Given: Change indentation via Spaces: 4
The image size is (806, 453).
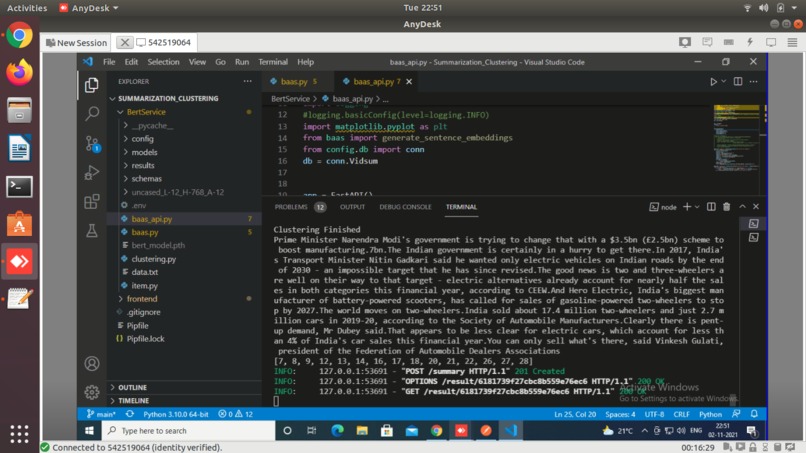Looking at the screenshot, I should pyautogui.click(x=620, y=414).
